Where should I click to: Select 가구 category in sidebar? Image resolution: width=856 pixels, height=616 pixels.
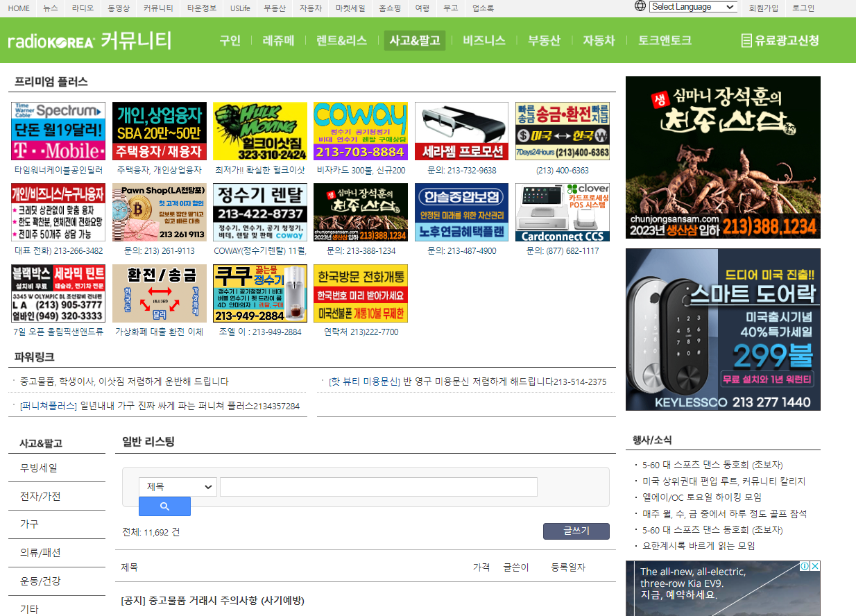click(x=29, y=524)
